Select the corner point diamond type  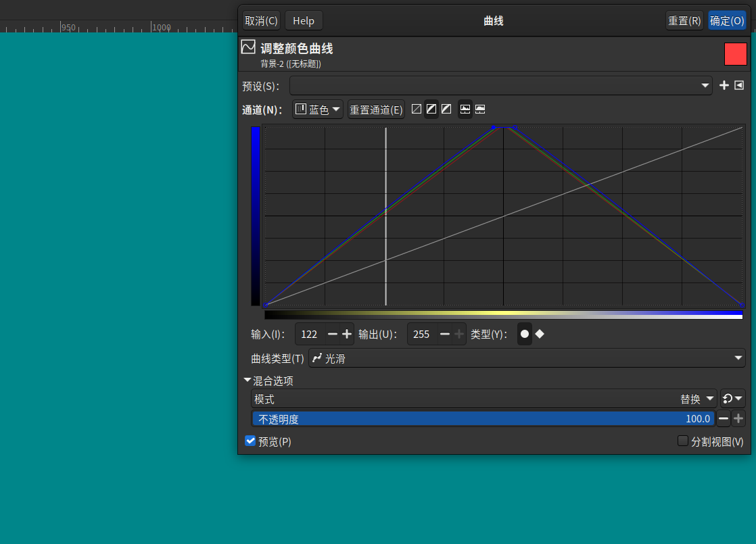click(540, 334)
